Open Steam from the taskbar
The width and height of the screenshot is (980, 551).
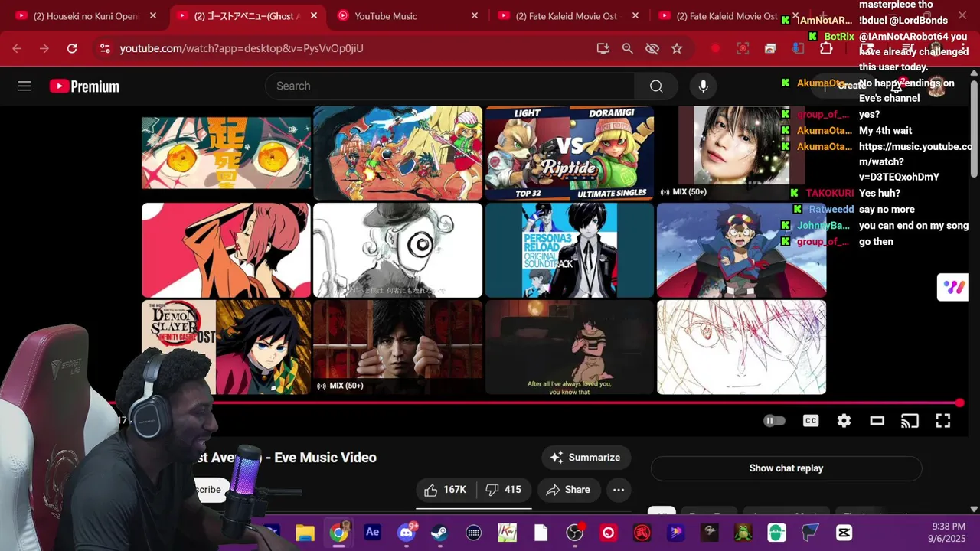(x=439, y=533)
